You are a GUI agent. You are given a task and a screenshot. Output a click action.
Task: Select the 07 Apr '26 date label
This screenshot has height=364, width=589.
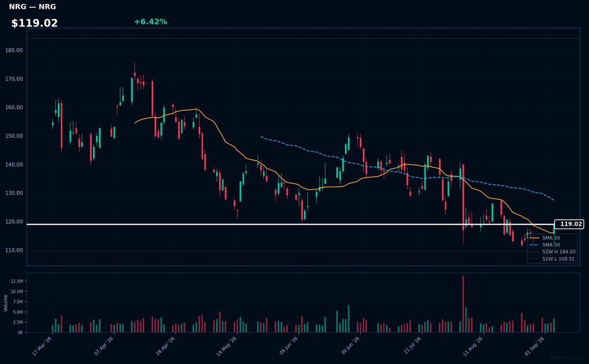104,346
